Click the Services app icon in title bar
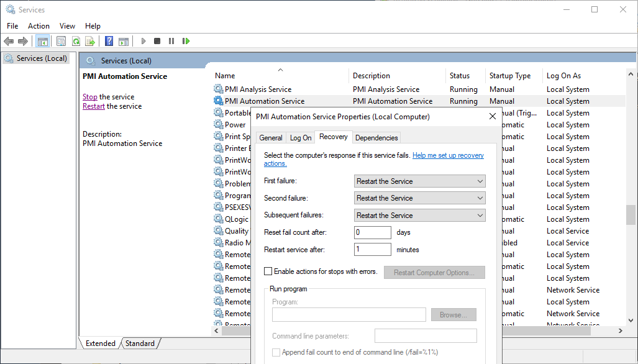The height and width of the screenshot is (364, 638). [x=10, y=9]
